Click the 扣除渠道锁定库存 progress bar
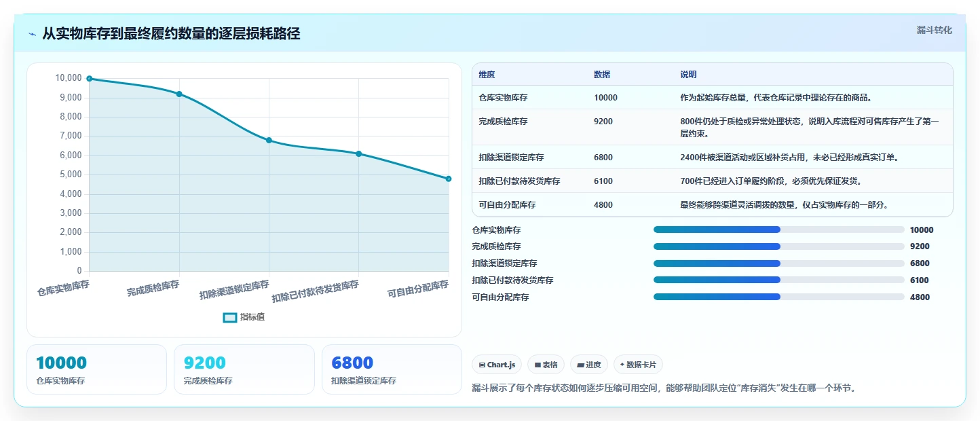This screenshot has width=980, height=421. pos(778,263)
